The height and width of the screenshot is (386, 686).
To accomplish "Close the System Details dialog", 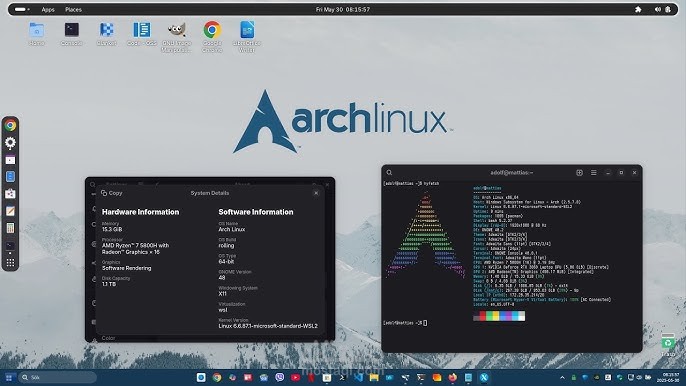I will (x=316, y=193).
